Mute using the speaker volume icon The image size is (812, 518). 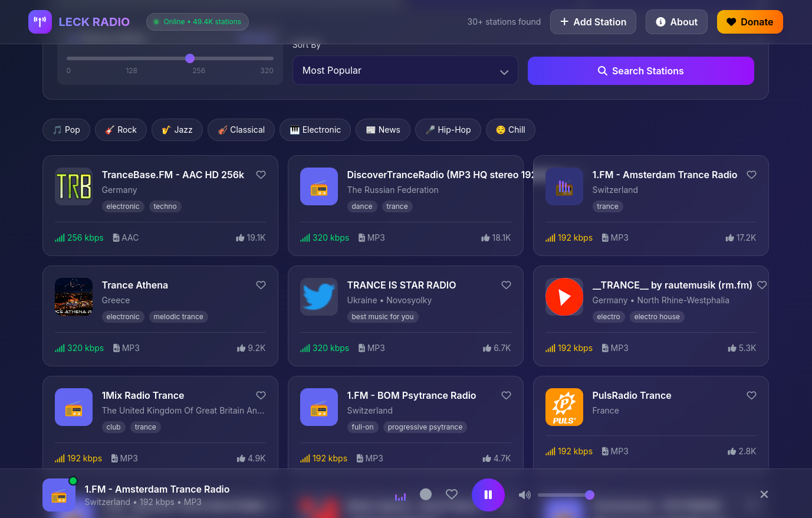[524, 495]
